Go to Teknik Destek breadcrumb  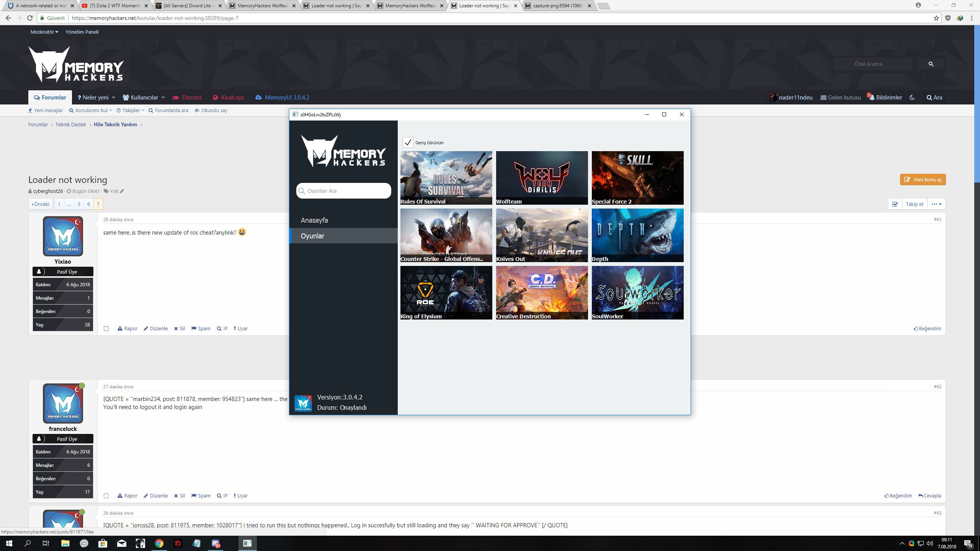click(71, 125)
